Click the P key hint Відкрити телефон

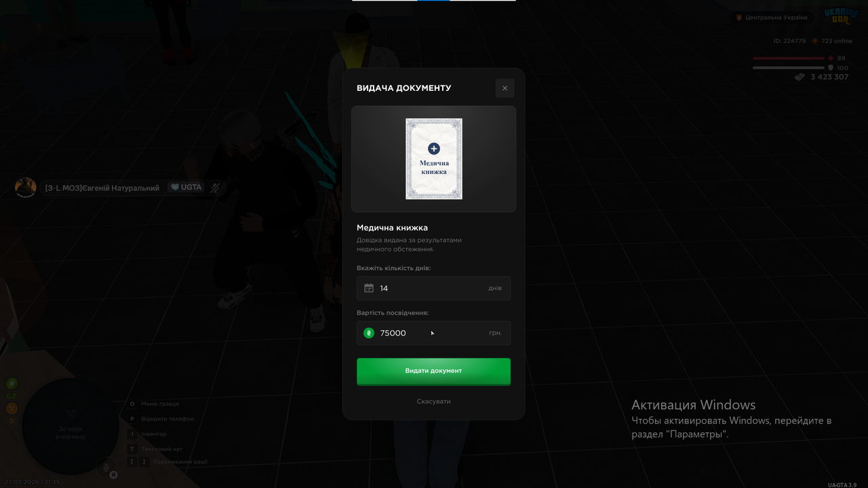point(161,419)
